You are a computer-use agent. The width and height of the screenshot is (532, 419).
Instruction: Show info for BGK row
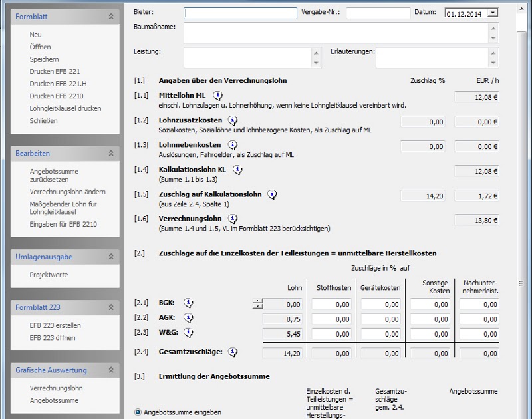pyautogui.click(x=188, y=303)
